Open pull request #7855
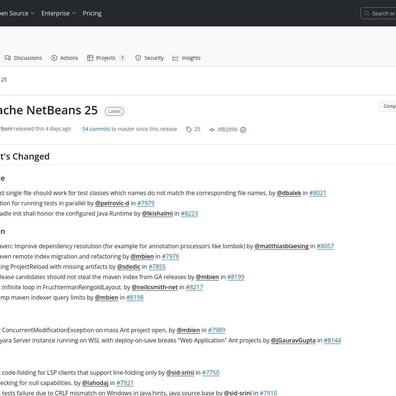The height and width of the screenshot is (396, 396). [157, 267]
